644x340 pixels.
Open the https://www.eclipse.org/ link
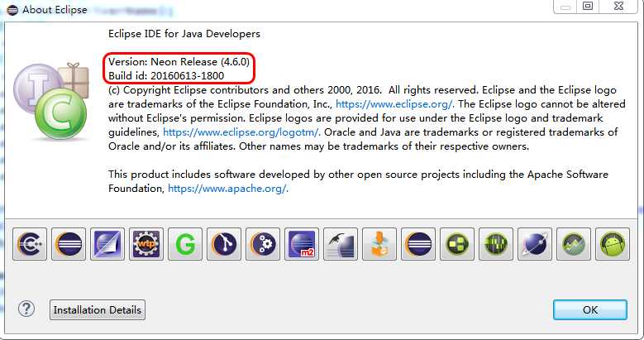(394, 104)
